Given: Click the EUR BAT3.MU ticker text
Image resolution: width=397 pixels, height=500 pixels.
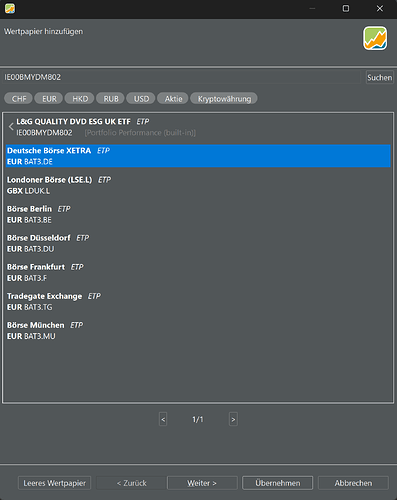Looking at the screenshot, I should point(31,336).
